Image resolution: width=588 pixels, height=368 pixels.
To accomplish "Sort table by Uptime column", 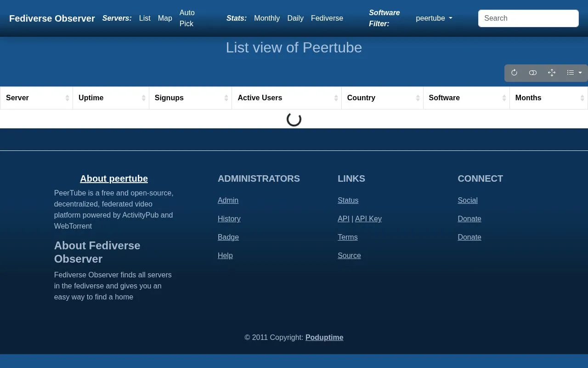I will click(111, 98).
